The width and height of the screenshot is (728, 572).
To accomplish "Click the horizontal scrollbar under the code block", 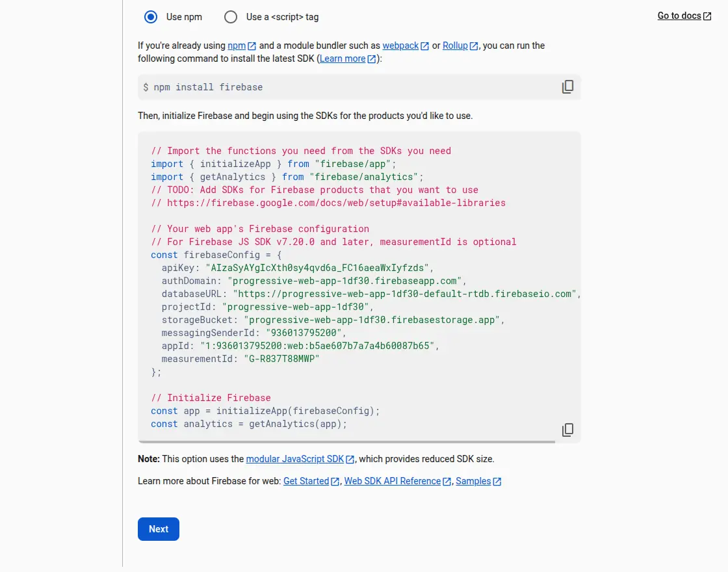I will point(346,441).
